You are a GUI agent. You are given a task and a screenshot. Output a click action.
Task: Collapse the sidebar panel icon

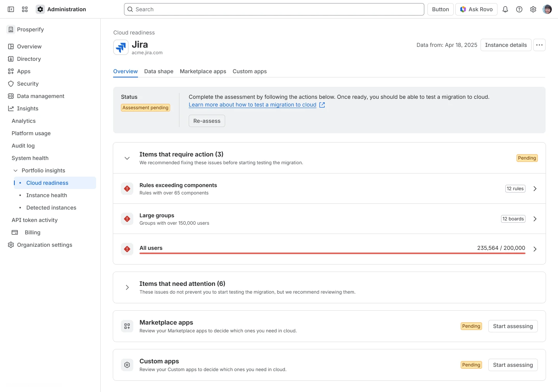[11, 9]
